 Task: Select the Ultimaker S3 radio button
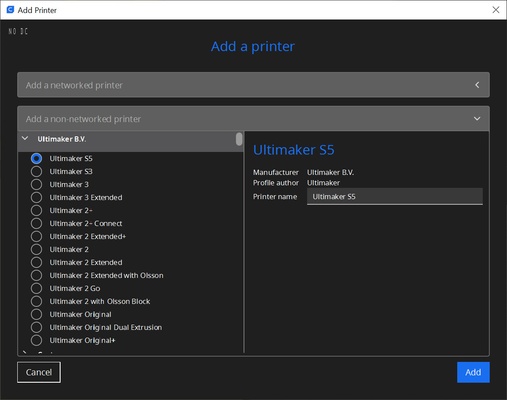pos(36,171)
